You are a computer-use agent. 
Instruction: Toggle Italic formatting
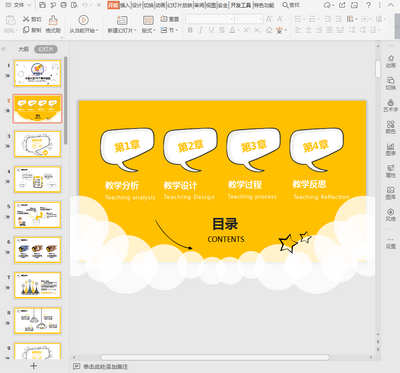click(x=201, y=30)
